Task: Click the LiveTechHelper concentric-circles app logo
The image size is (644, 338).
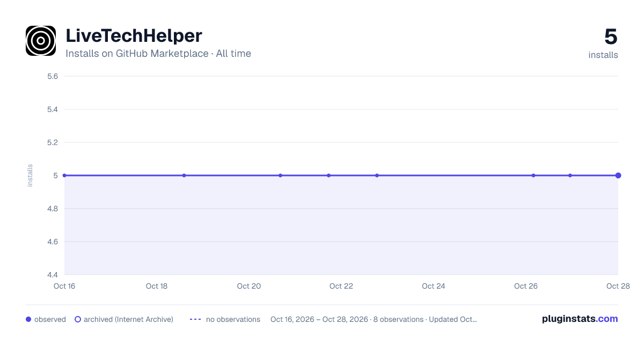Action: pos(41,41)
